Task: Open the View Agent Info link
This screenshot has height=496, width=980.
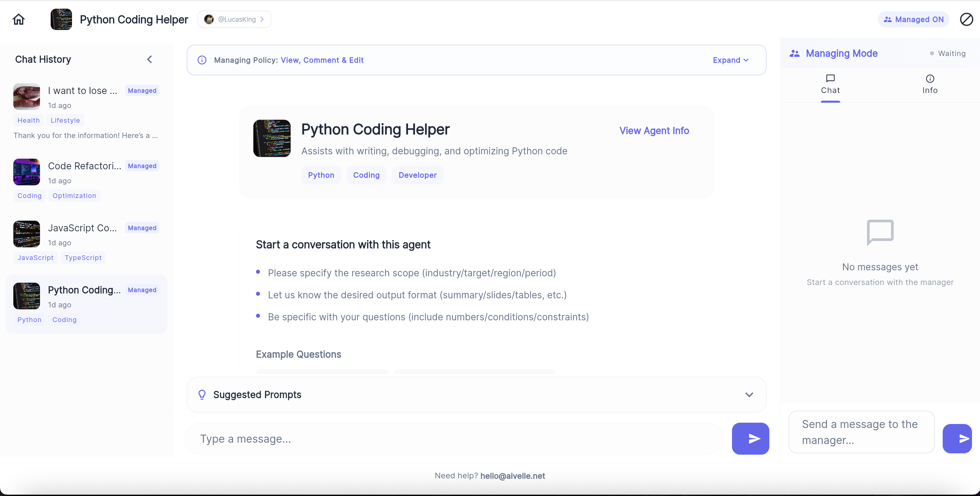Action: click(x=654, y=130)
